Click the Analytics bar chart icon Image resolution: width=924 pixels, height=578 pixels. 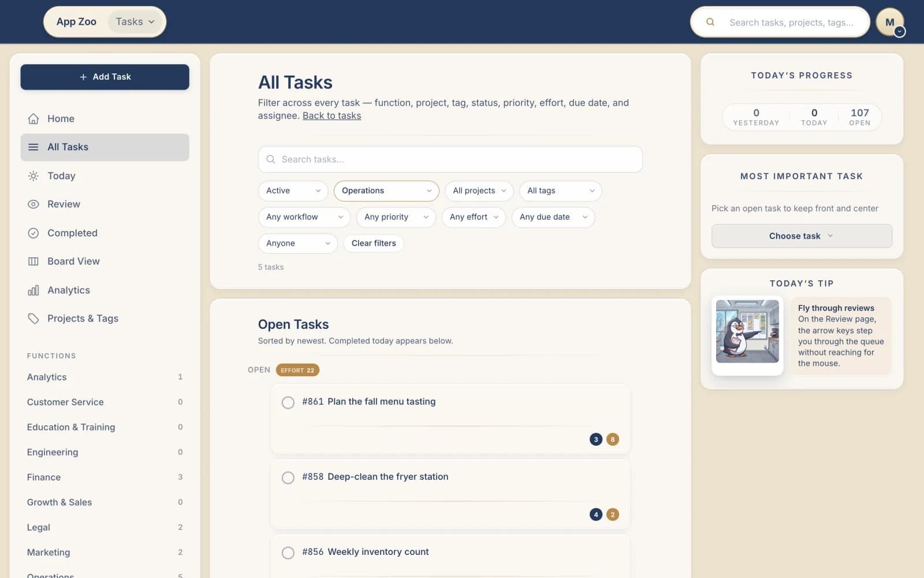click(x=33, y=290)
